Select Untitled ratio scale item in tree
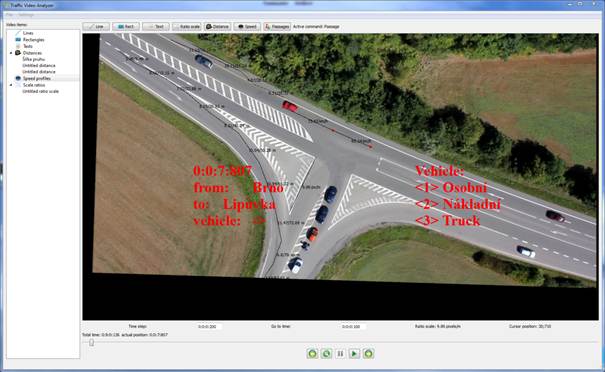 tap(41, 91)
